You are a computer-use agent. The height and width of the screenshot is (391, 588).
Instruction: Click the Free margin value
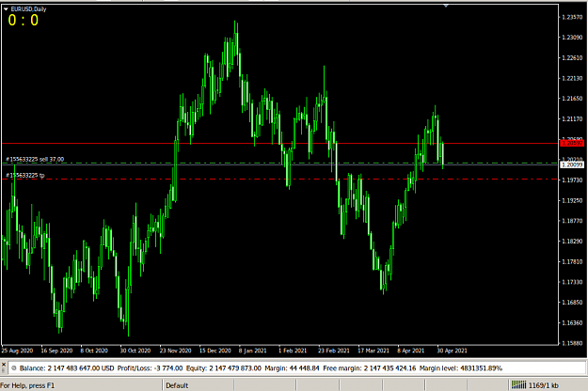[389, 368]
